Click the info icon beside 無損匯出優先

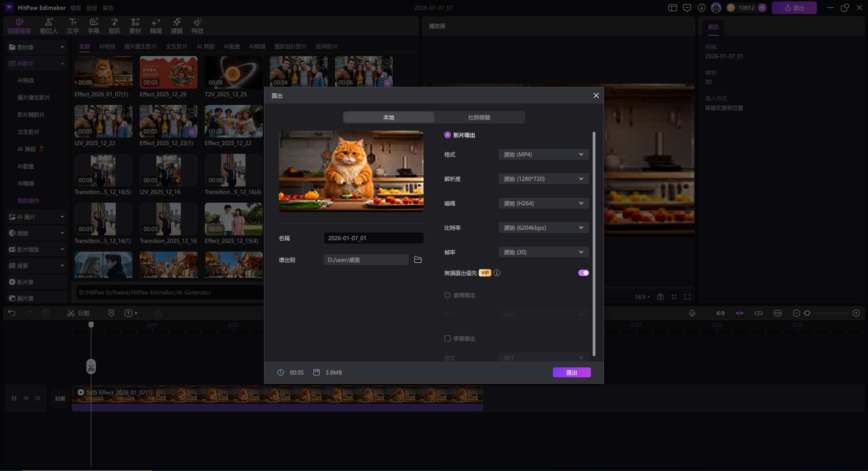pyautogui.click(x=497, y=273)
